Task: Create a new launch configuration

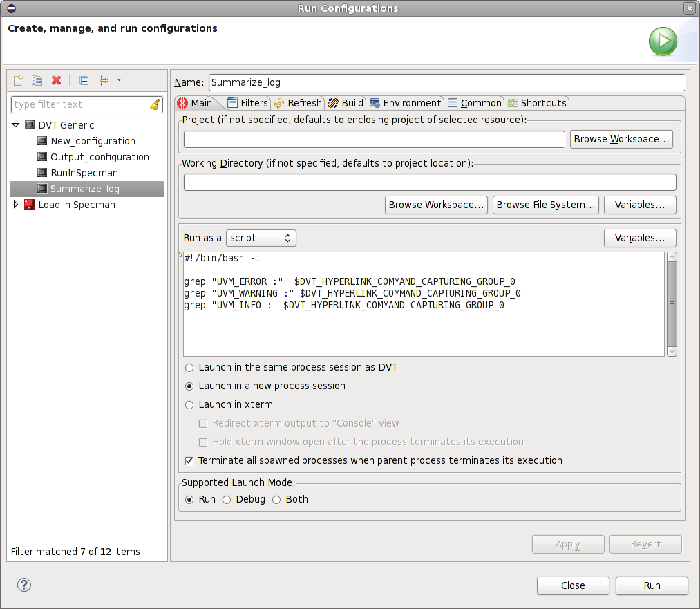Action: [17, 80]
